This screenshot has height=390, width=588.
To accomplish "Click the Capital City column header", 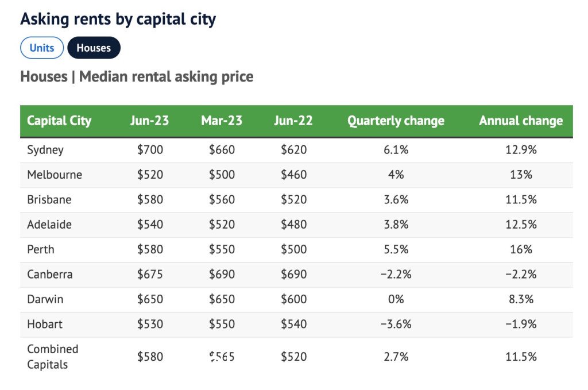I will pos(59,121).
